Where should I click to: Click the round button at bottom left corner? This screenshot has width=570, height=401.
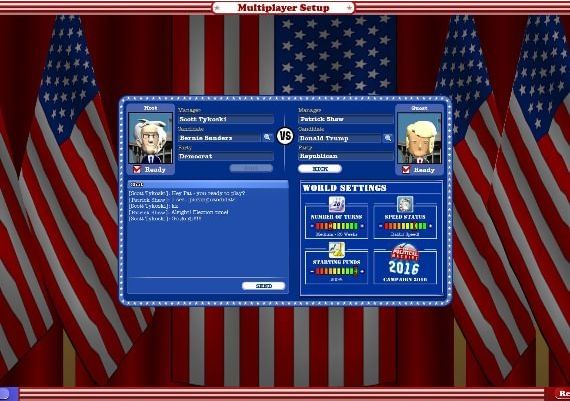tap(5, 394)
